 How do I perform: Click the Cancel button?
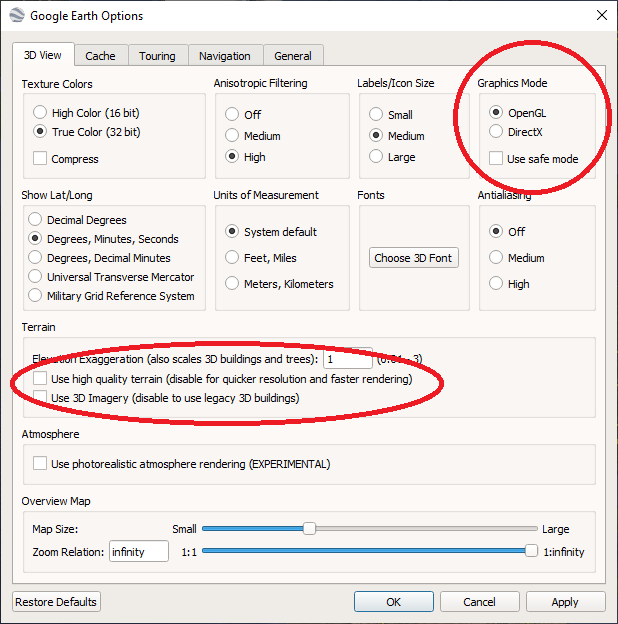point(480,602)
